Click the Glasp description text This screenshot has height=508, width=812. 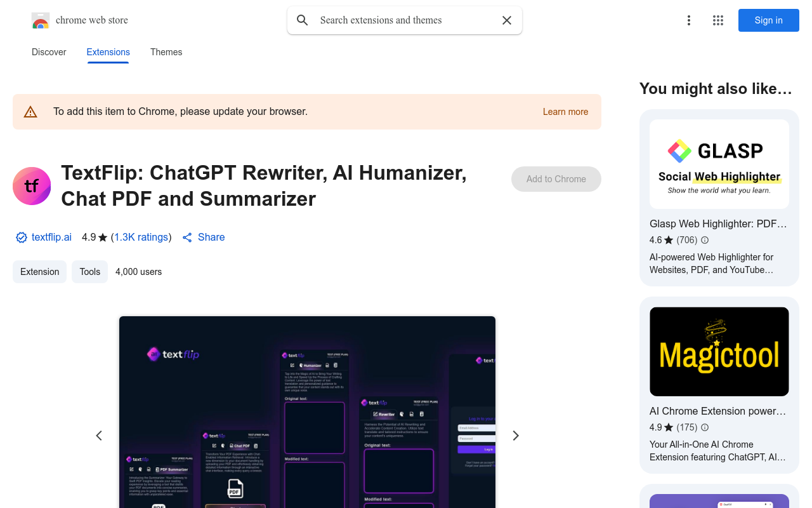(712, 264)
